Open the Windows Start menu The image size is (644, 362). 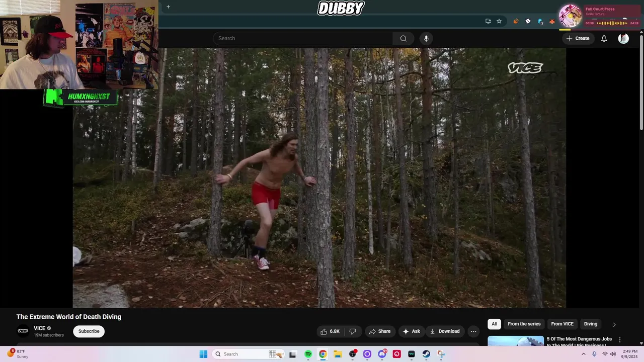click(203, 354)
